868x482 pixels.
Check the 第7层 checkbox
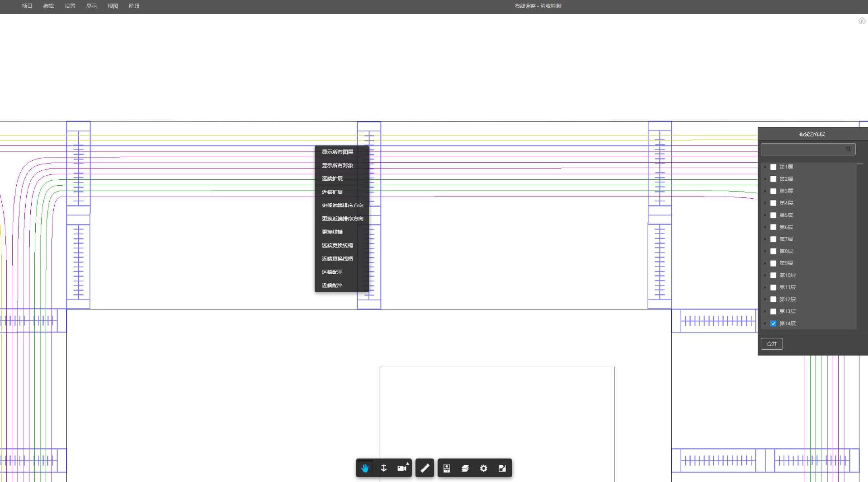[773, 239]
